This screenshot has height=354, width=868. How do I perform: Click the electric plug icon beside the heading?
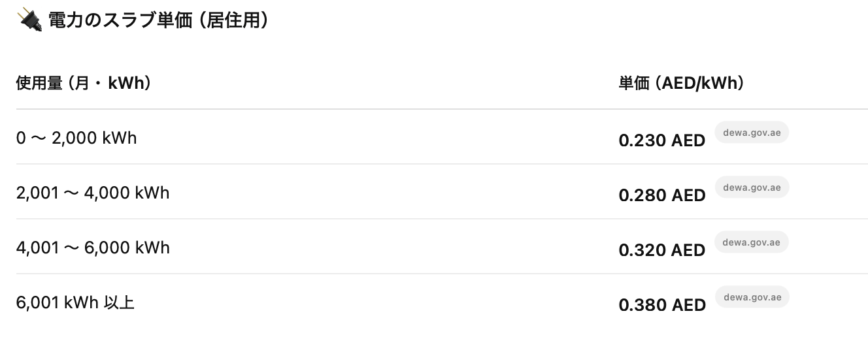click(30, 20)
